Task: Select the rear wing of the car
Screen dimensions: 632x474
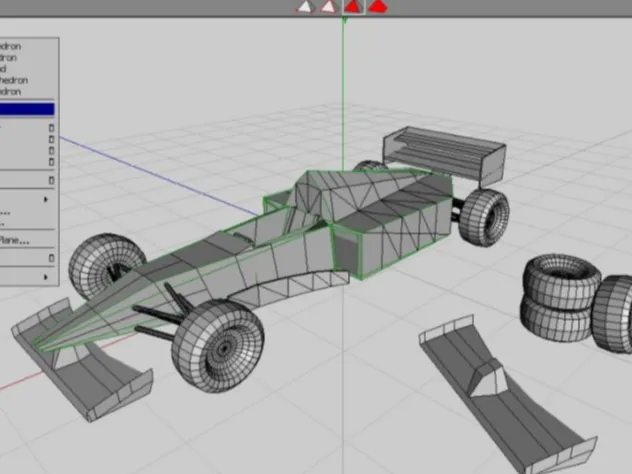Action: pos(444,155)
